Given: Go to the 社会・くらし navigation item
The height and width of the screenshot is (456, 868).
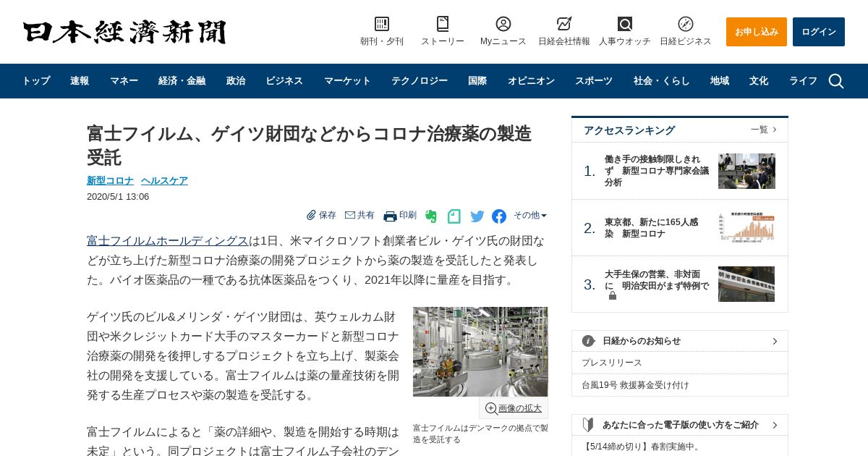Looking at the screenshot, I should (x=662, y=81).
